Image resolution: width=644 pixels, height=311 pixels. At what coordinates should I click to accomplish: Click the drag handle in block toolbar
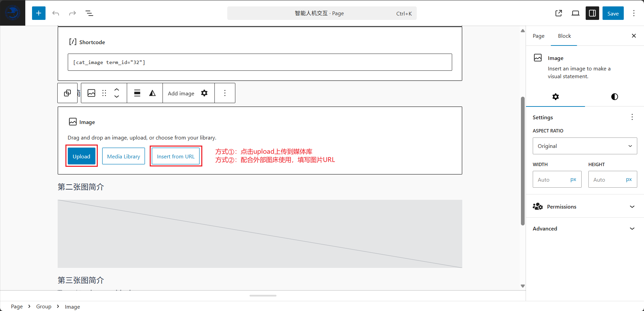pos(104,93)
